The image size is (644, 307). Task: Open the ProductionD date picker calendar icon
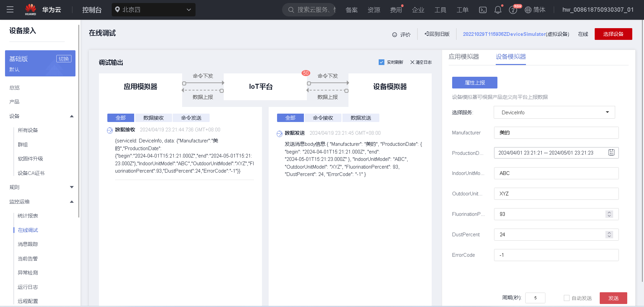click(x=611, y=152)
